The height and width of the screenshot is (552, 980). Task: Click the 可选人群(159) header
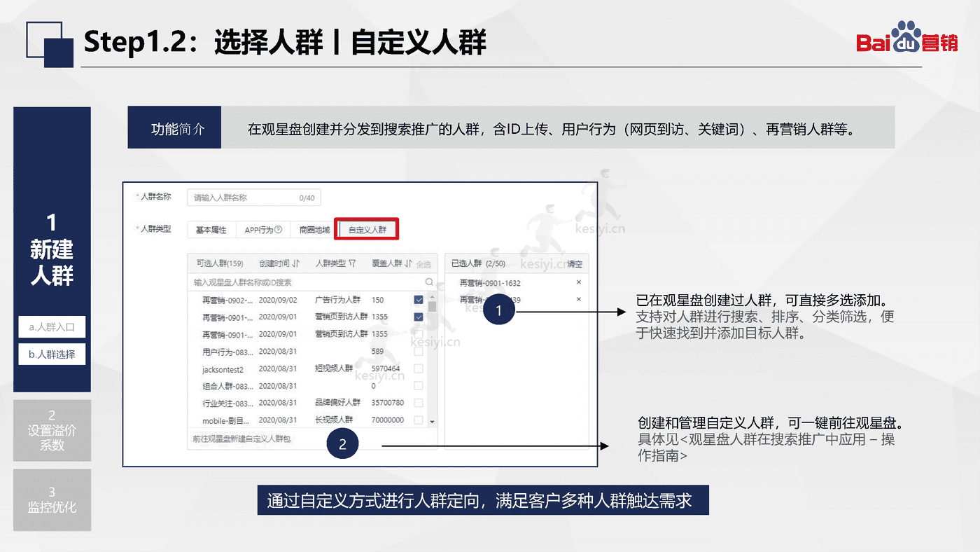point(219,263)
